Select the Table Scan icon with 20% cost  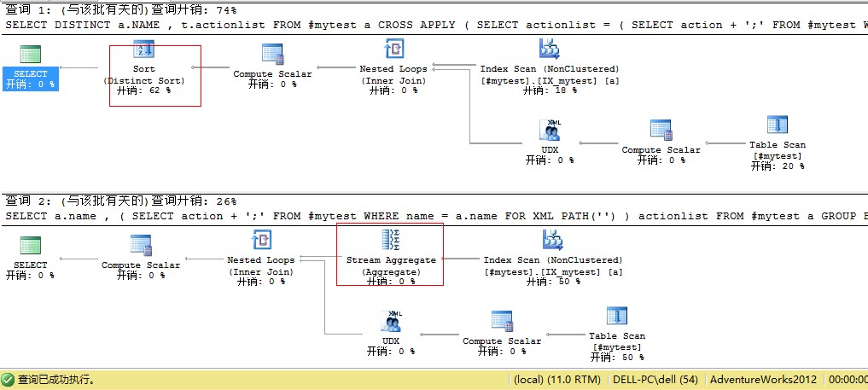click(x=777, y=125)
